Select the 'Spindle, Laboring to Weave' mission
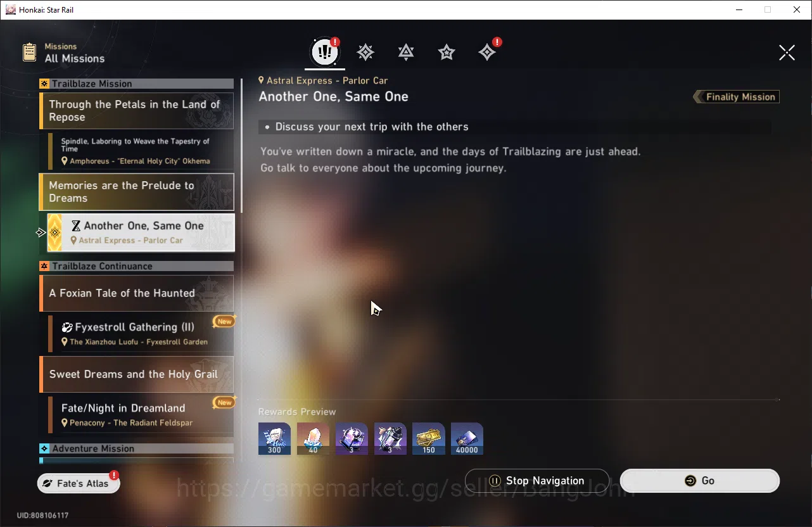 [141, 151]
